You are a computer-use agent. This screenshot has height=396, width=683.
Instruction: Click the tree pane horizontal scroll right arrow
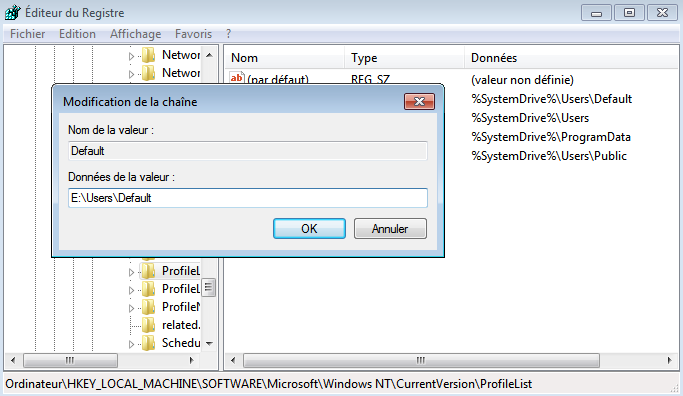191,360
